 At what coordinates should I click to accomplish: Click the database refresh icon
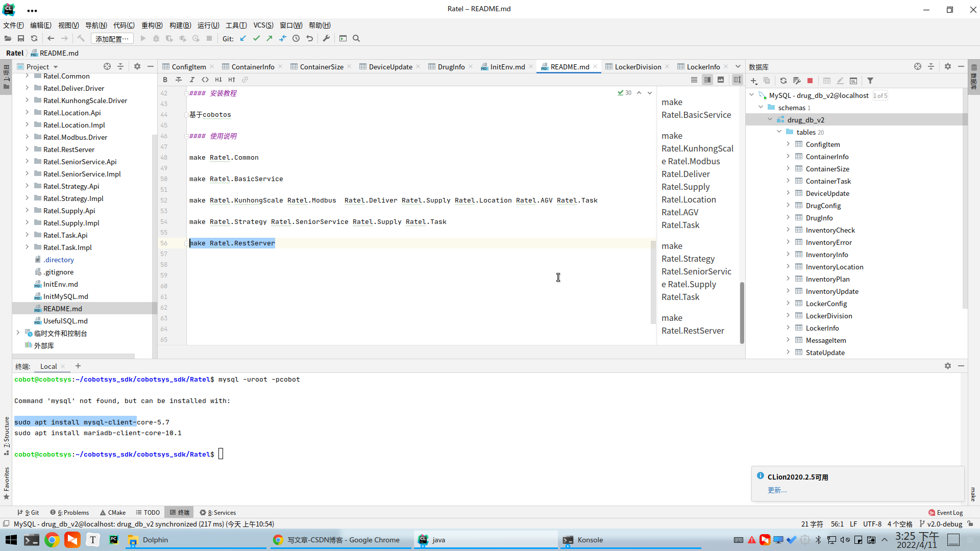[783, 81]
